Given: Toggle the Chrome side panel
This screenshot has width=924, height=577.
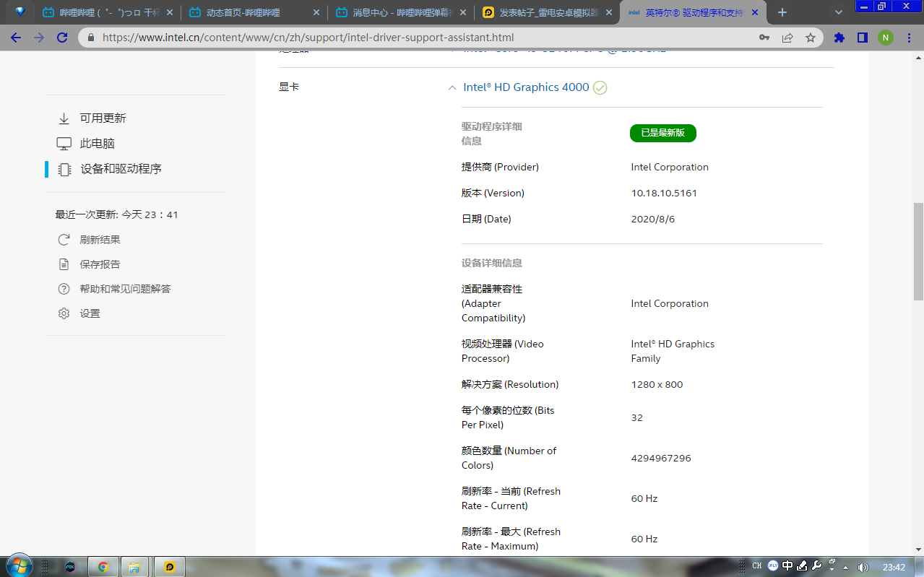Looking at the screenshot, I should pos(862,38).
